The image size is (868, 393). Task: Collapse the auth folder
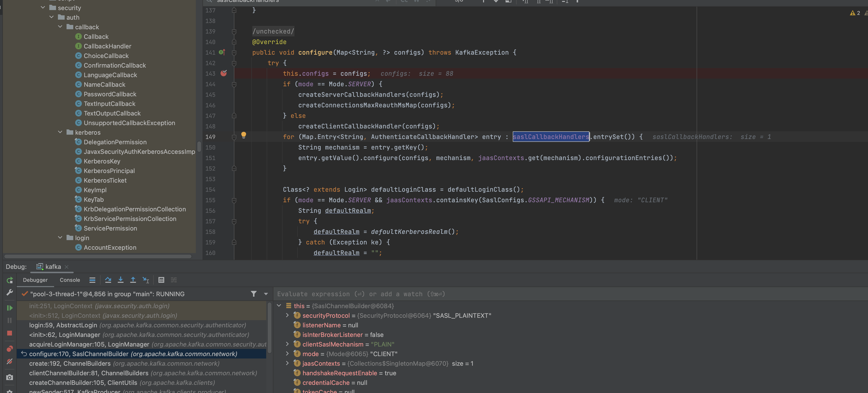point(51,17)
